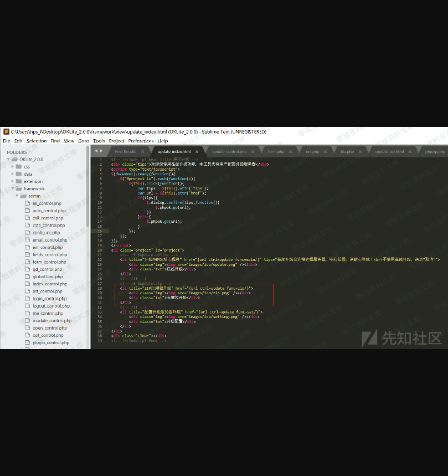Image resolution: width=448 pixels, height=476 pixels.
Task: Click the Sublime Text app icon in title bar
Action: (6, 132)
